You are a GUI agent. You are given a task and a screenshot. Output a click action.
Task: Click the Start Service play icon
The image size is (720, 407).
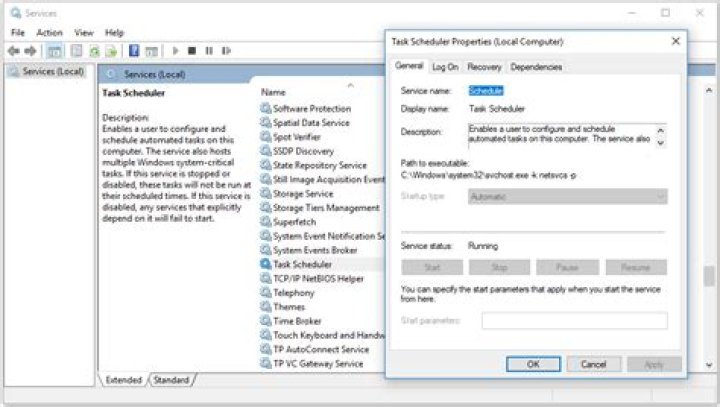(x=175, y=51)
